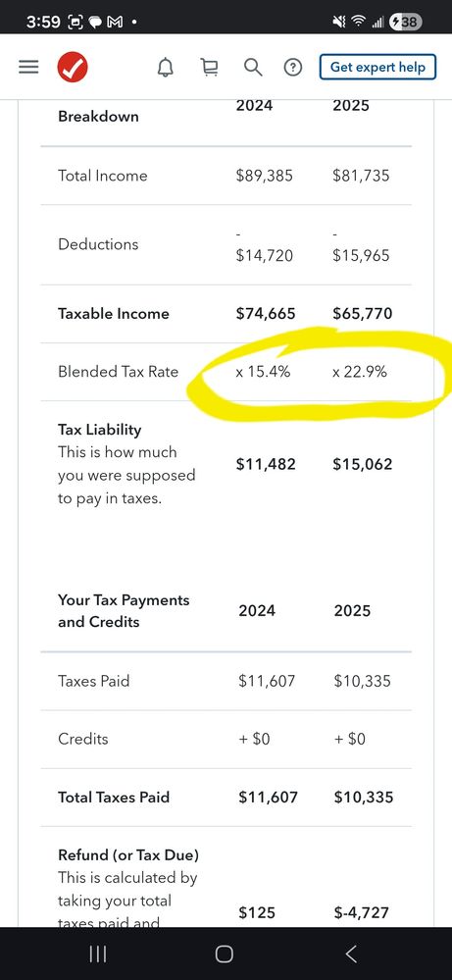Tap the Taxes Paid 2024 amount

click(x=268, y=681)
